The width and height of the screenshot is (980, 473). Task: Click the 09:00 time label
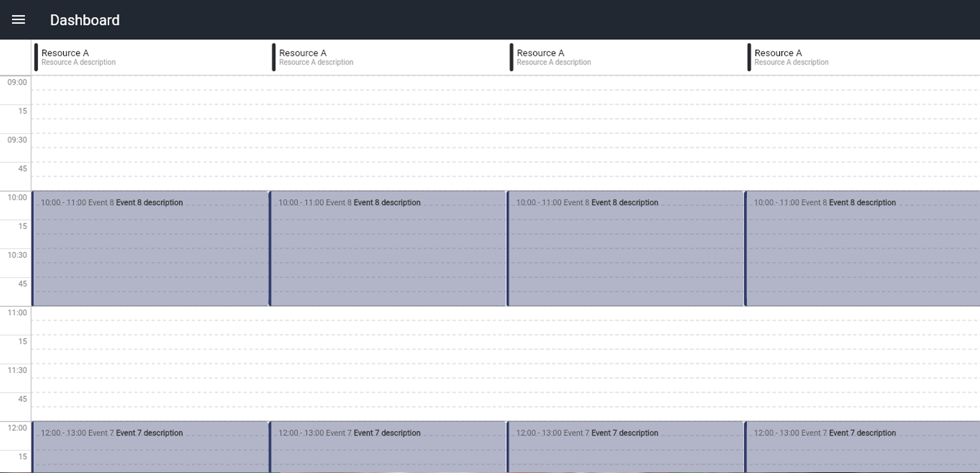[x=17, y=82]
